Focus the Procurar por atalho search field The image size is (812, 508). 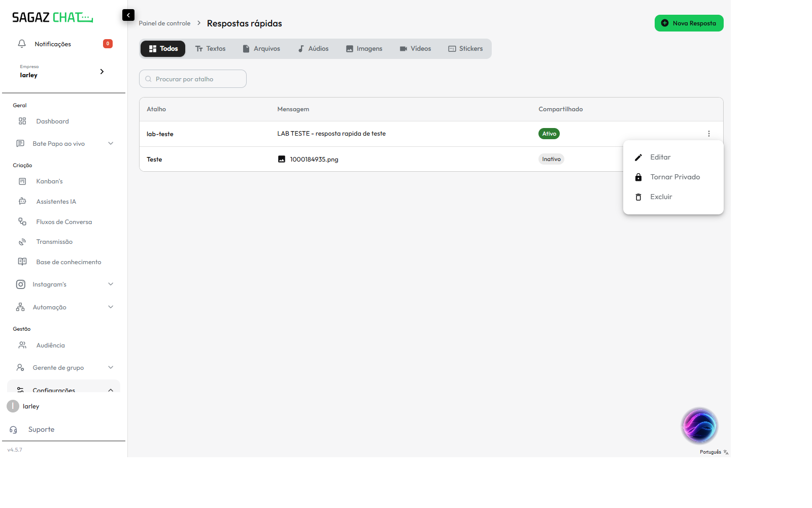tap(193, 79)
